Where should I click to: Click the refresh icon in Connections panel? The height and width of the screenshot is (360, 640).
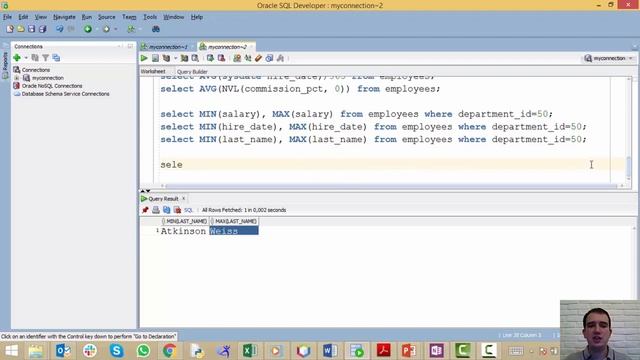click(35, 58)
